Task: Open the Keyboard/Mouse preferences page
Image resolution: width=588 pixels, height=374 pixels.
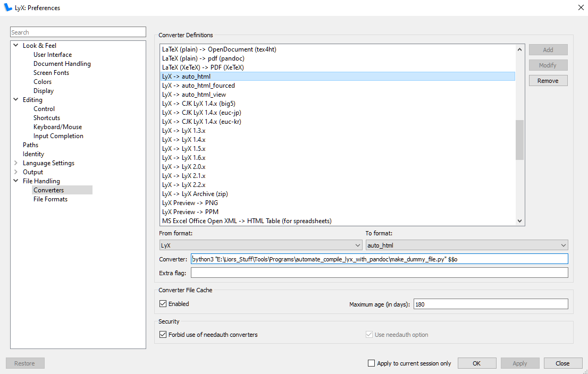Action: coord(57,126)
